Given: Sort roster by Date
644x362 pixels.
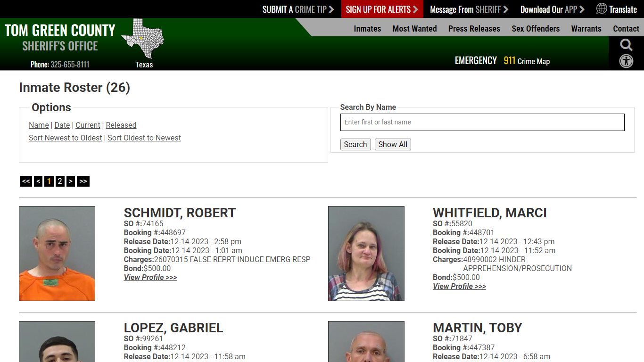Looking at the screenshot, I should click(x=62, y=125).
